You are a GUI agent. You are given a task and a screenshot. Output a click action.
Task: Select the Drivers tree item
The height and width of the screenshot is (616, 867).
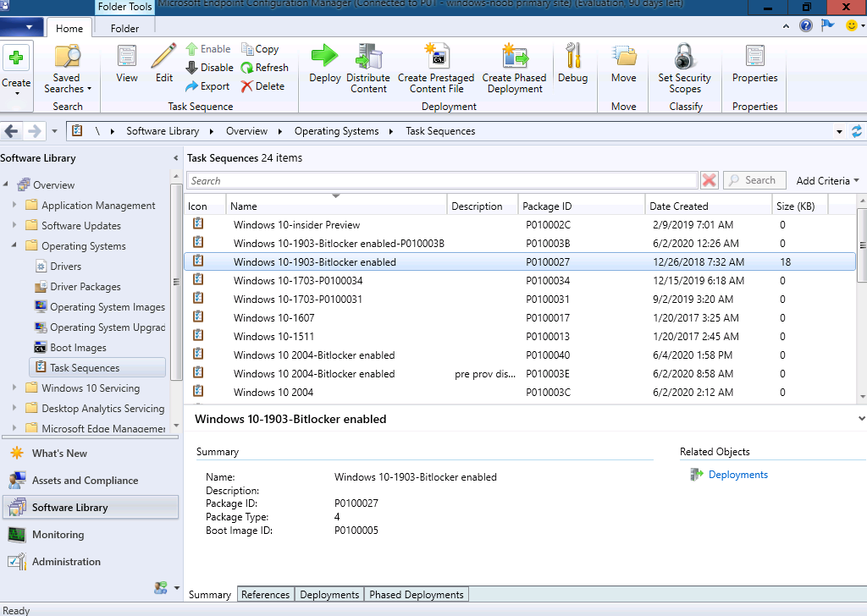[x=65, y=266]
